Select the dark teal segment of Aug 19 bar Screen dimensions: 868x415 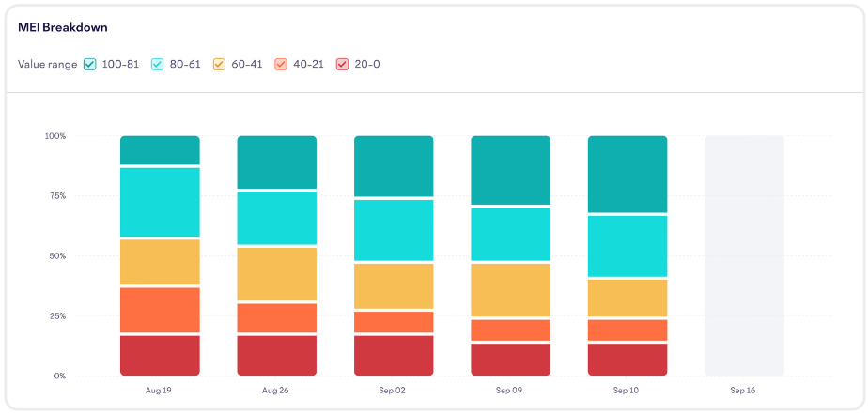160,150
